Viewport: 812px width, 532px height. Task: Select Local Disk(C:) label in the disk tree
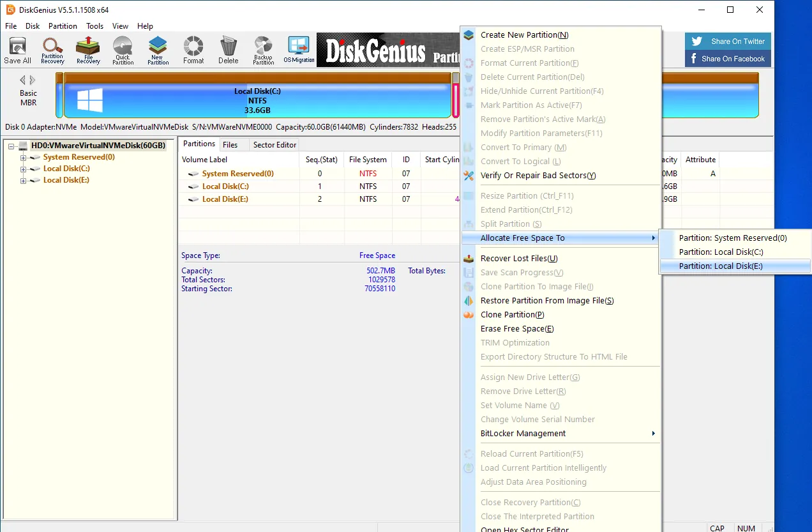coord(66,169)
